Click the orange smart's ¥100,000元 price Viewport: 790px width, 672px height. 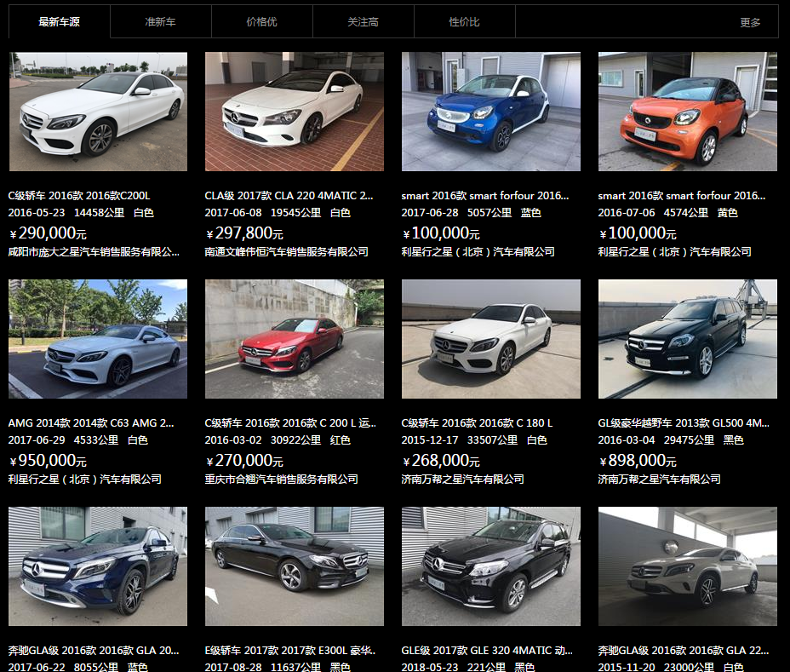click(638, 233)
